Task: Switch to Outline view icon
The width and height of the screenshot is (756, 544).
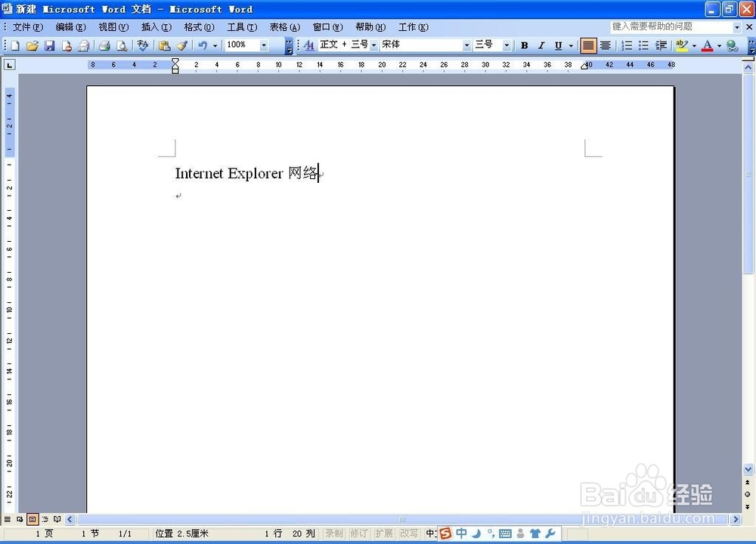Action: [45, 519]
